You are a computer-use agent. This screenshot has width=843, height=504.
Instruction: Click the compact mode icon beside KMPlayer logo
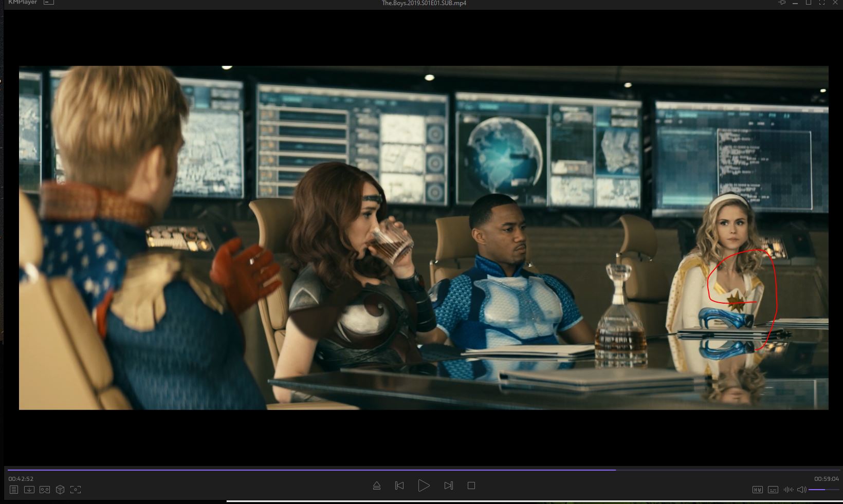(49, 3)
